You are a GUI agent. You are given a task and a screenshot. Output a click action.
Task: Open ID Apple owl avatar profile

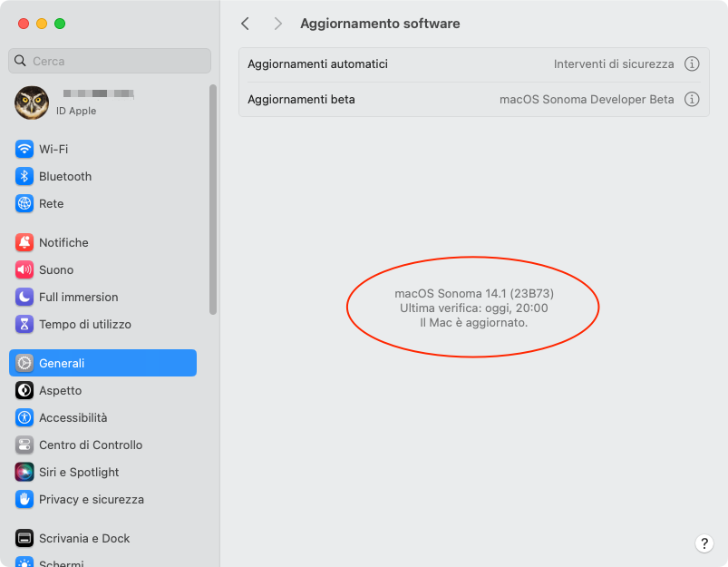click(32, 103)
